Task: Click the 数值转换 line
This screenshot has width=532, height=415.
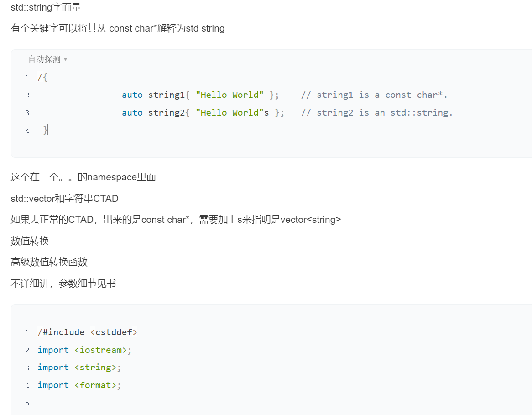Action: tap(30, 241)
